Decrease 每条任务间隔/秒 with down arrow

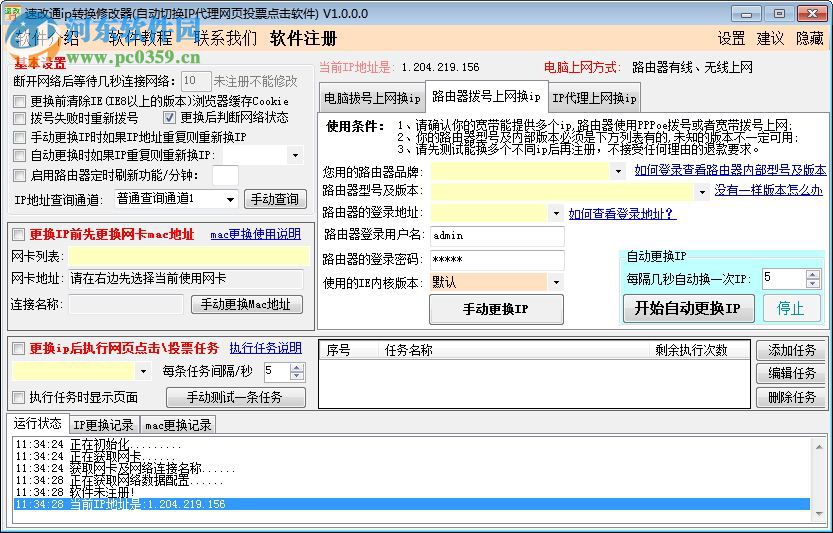pos(298,376)
